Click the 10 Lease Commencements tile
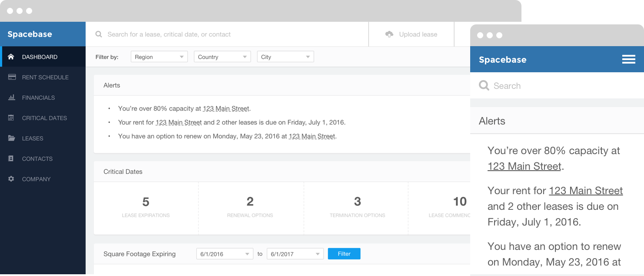The width and height of the screenshot is (644, 276). point(439,208)
